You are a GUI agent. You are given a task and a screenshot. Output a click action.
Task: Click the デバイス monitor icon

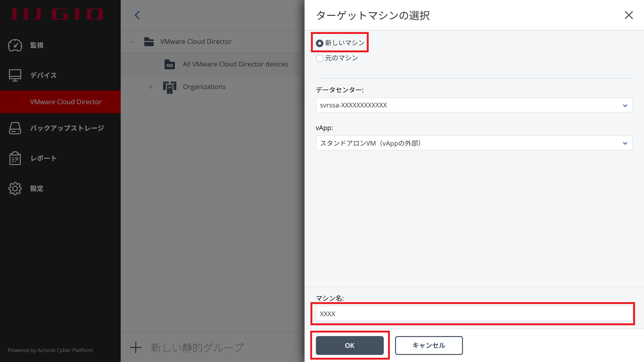point(15,75)
